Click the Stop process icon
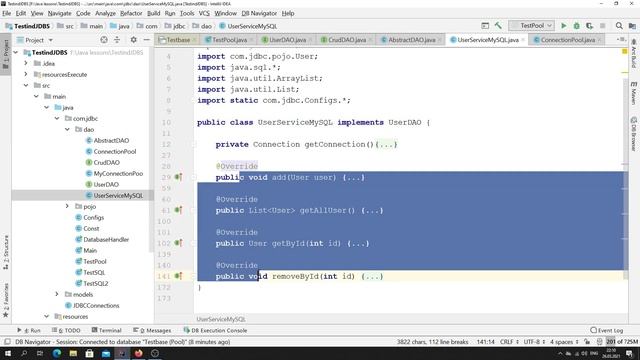640x360 pixels. (602, 26)
